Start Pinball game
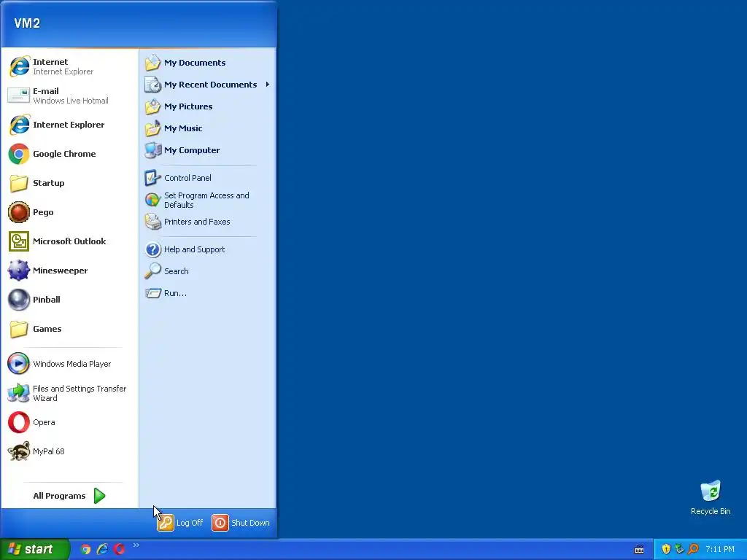 click(x=69, y=300)
